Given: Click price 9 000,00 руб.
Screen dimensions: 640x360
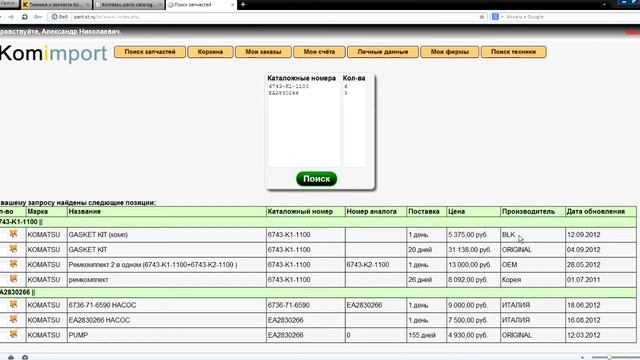Looking at the screenshot, I should (467, 305).
